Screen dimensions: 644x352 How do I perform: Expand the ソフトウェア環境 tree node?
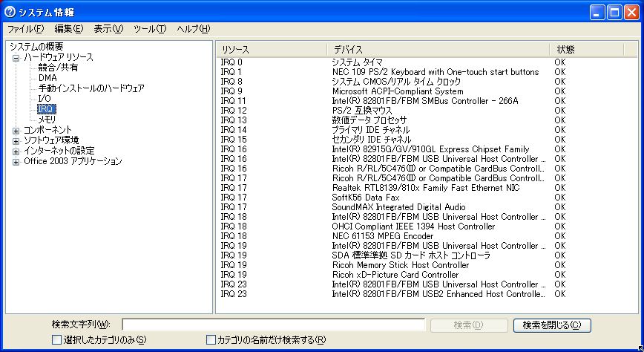16,140
